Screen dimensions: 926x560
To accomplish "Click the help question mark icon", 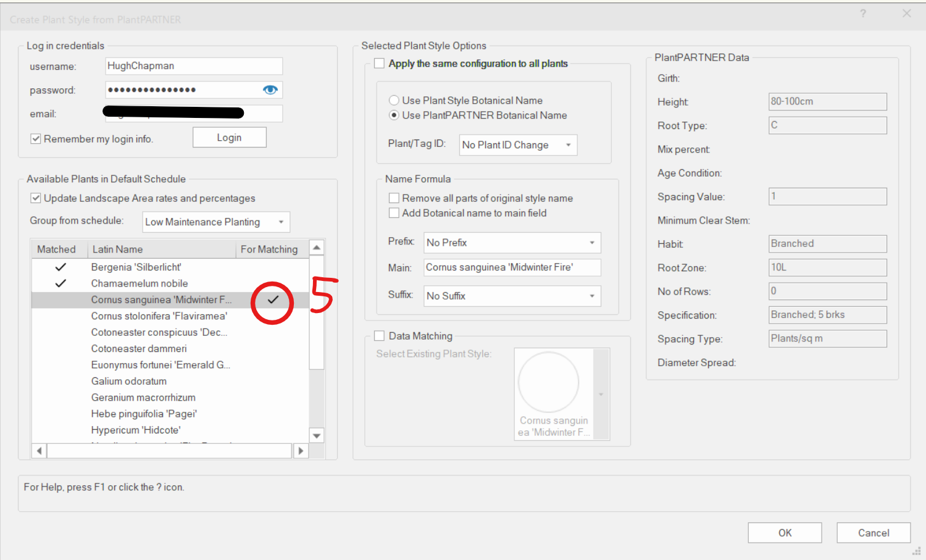I will click(862, 14).
